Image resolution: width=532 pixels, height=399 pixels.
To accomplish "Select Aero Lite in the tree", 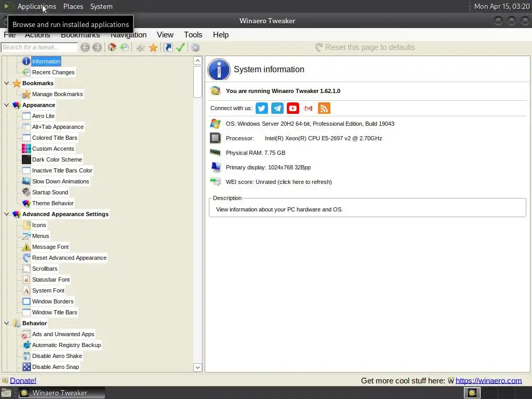I will pyautogui.click(x=43, y=116).
